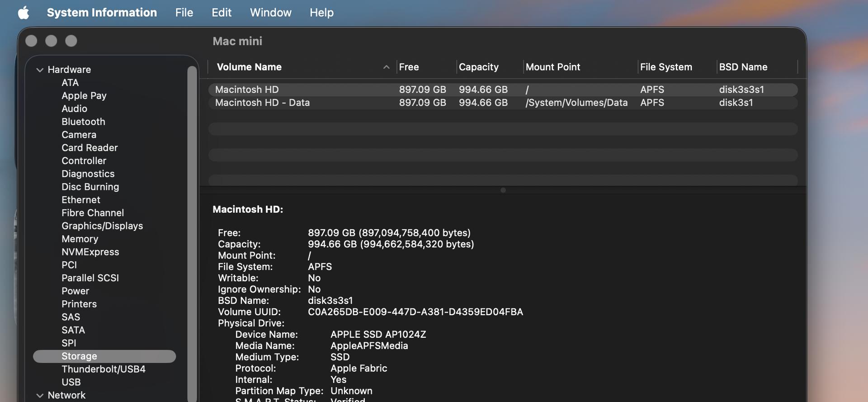Click the /System/Volumes/Data mount point cell
The height and width of the screenshot is (402, 868).
(x=576, y=103)
